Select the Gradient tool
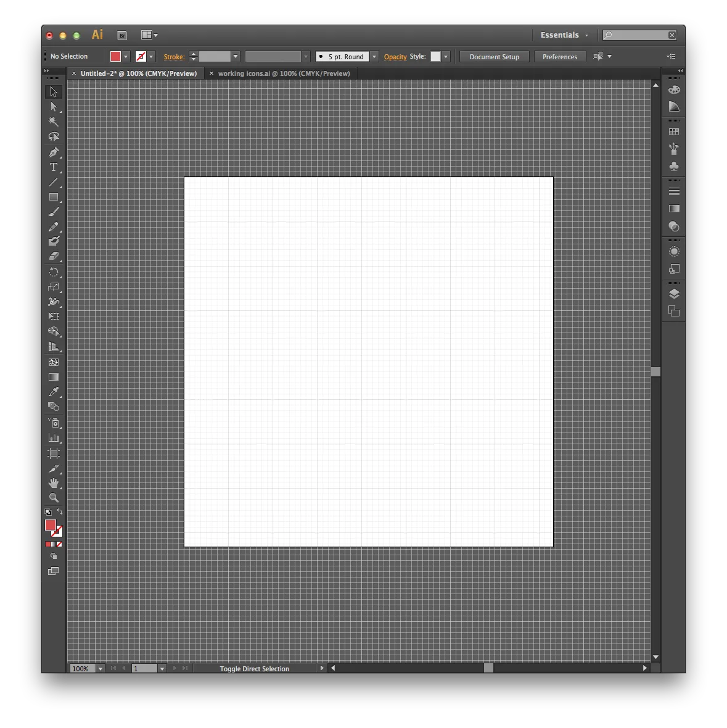Viewport: 727px width, 728px height. [x=54, y=377]
